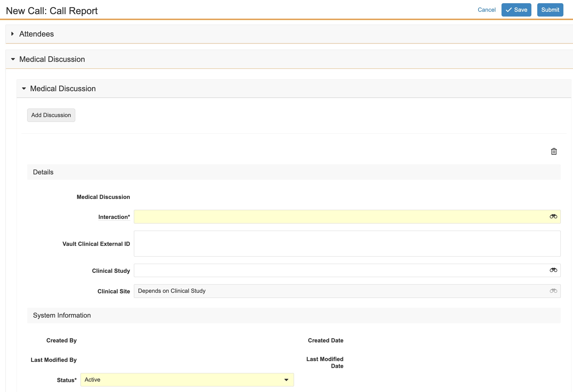Click the Cancel link

pos(486,10)
